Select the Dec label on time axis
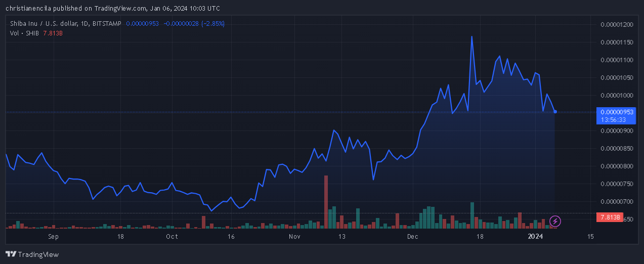The width and height of the screenshot is (644, 264). click(412, 236)
